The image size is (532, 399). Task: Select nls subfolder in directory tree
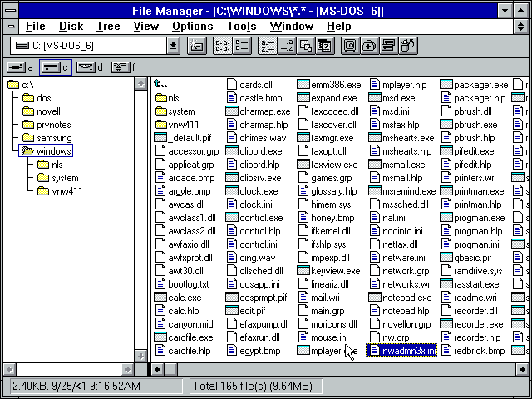[x=50, y=165]
